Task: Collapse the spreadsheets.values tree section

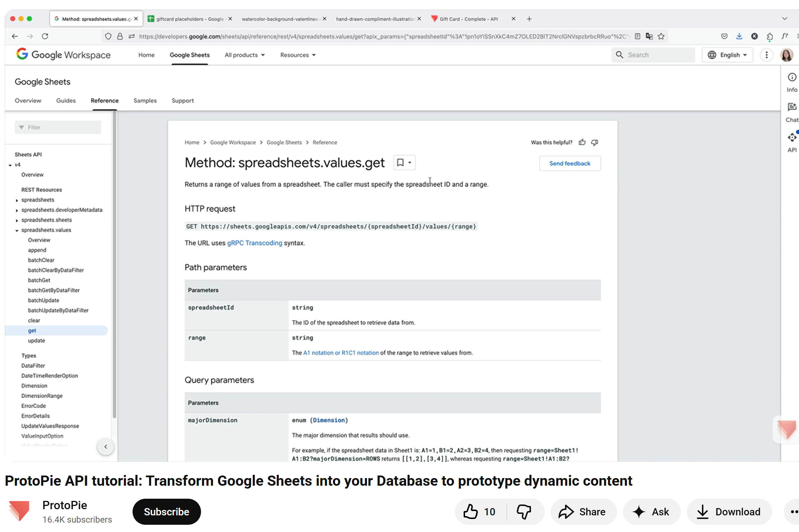Action: (x=17, y=230)
